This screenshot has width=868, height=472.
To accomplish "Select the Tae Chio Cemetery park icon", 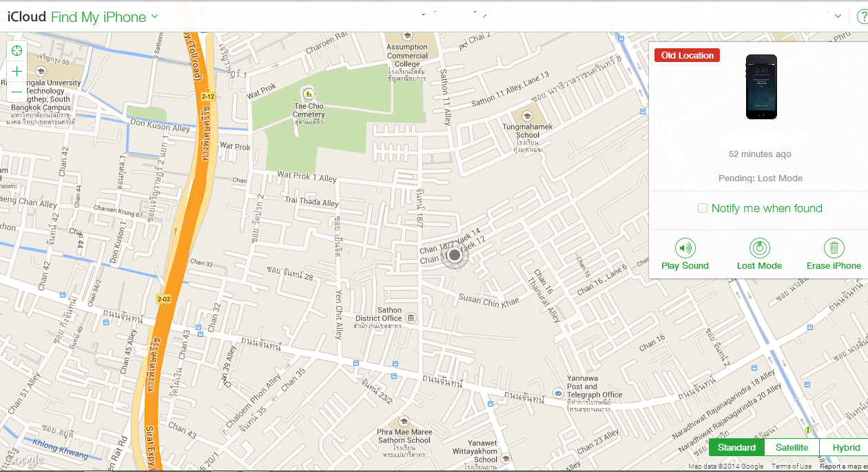I will pyautogui.click(x=308, y=93).
